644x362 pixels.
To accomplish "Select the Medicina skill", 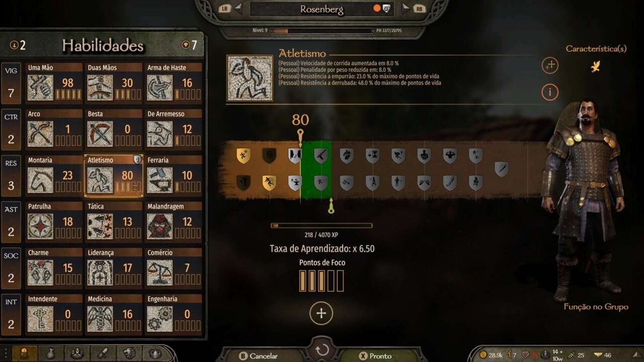I will 114,314.
